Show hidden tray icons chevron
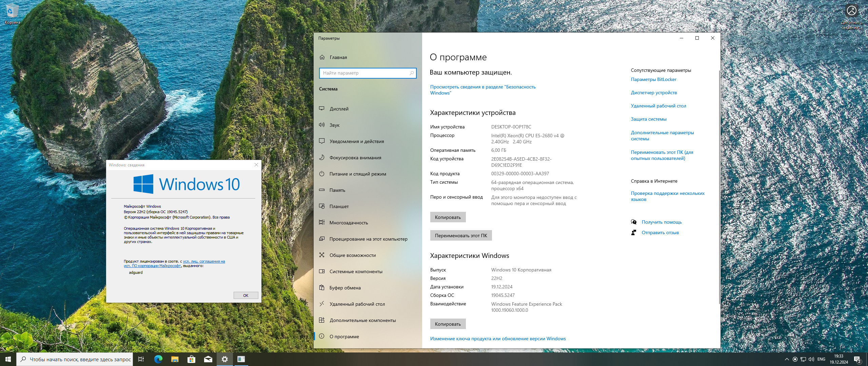Viewport: 868px width, 366px height. (x=787, y=359)
